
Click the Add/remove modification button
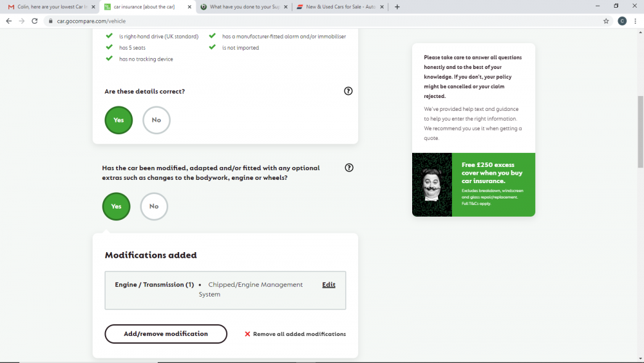[166, 334]
